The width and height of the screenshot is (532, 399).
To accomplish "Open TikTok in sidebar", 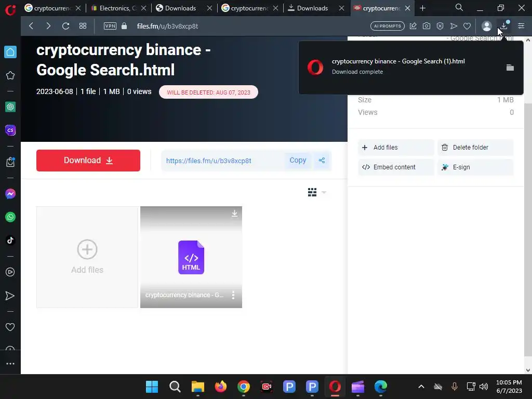I will (x=10, y=241).
